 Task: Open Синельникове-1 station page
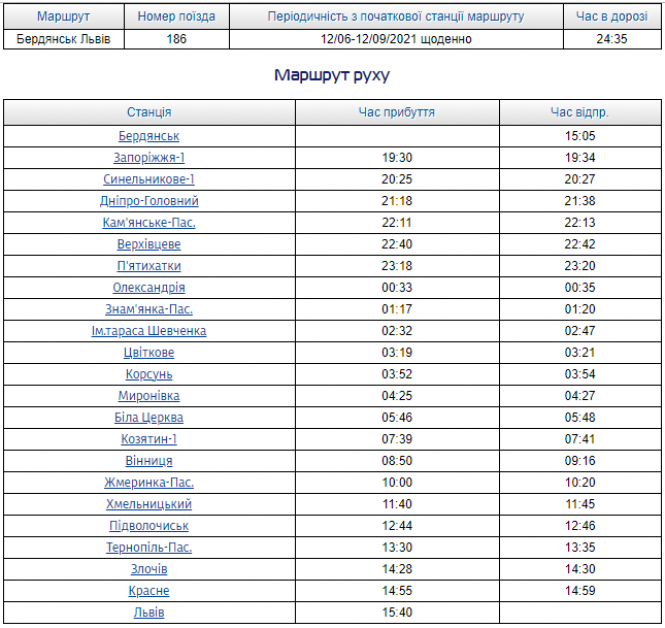[149, 179]
